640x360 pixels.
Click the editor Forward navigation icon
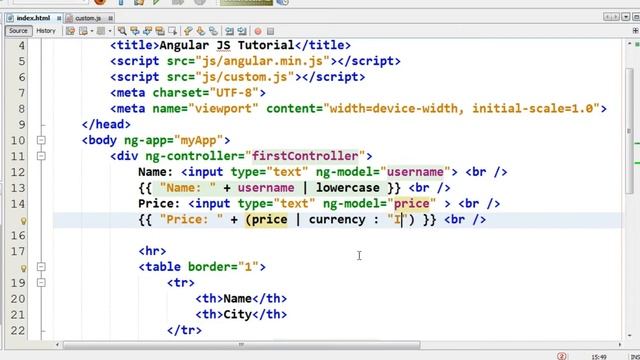pyautogui.click(x=101, y=31)
